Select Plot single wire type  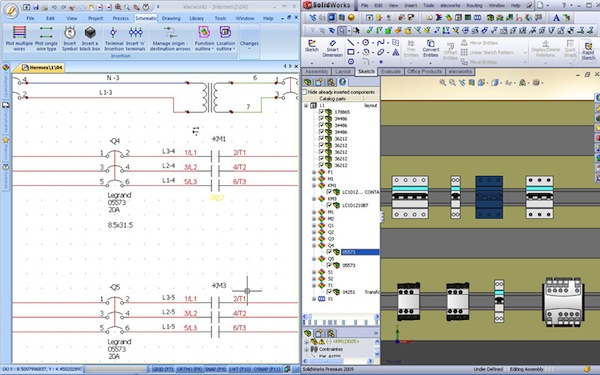point(46,38)
